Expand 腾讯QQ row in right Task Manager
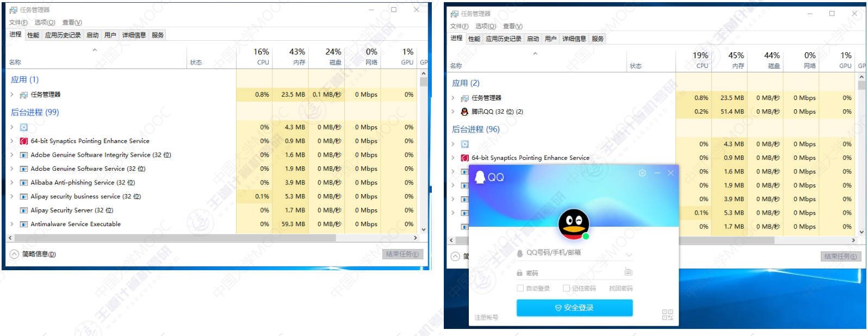Image resolution: width=868 pixels, height=336 pixels. (x=452, y=111)
